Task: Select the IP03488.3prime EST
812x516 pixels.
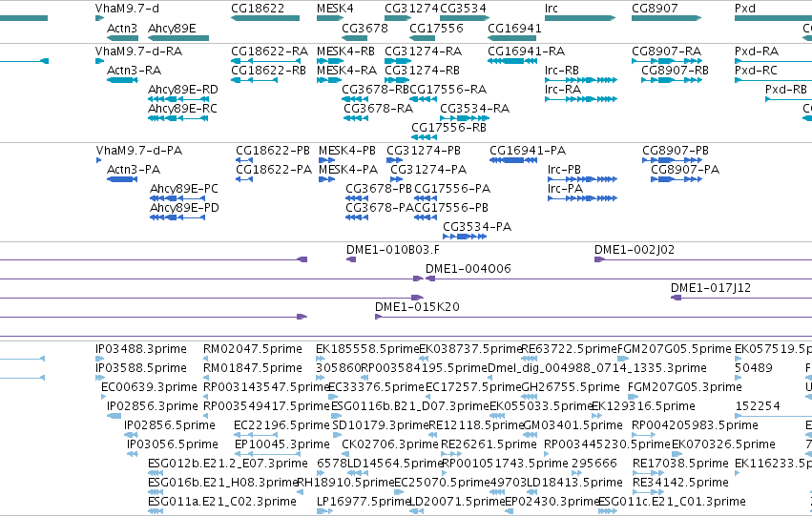Action: click(x=99, y=360)
